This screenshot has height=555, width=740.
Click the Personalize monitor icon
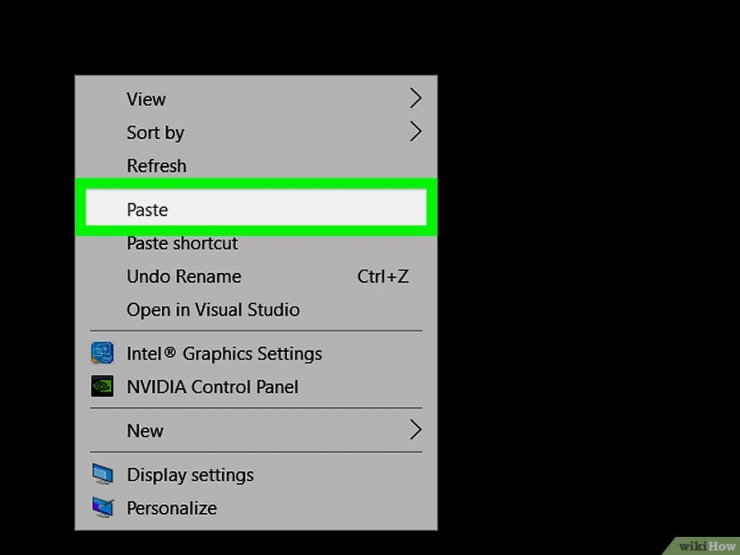pyautogui.click(x=102, y=507)
